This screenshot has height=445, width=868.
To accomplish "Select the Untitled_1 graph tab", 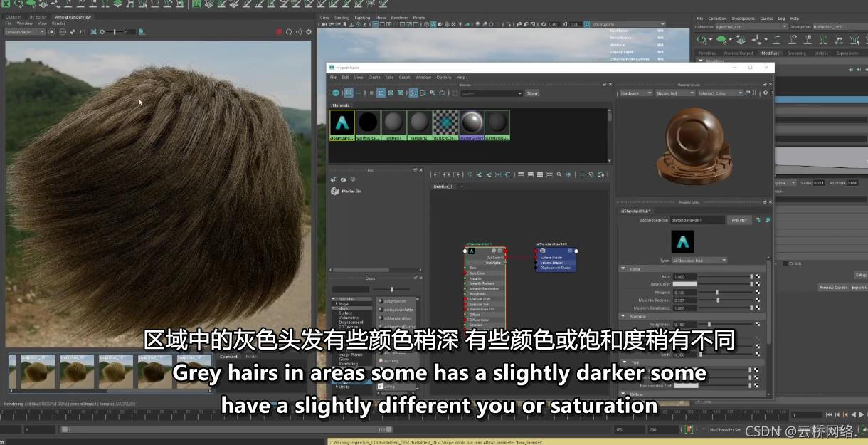I will [443, 187].
